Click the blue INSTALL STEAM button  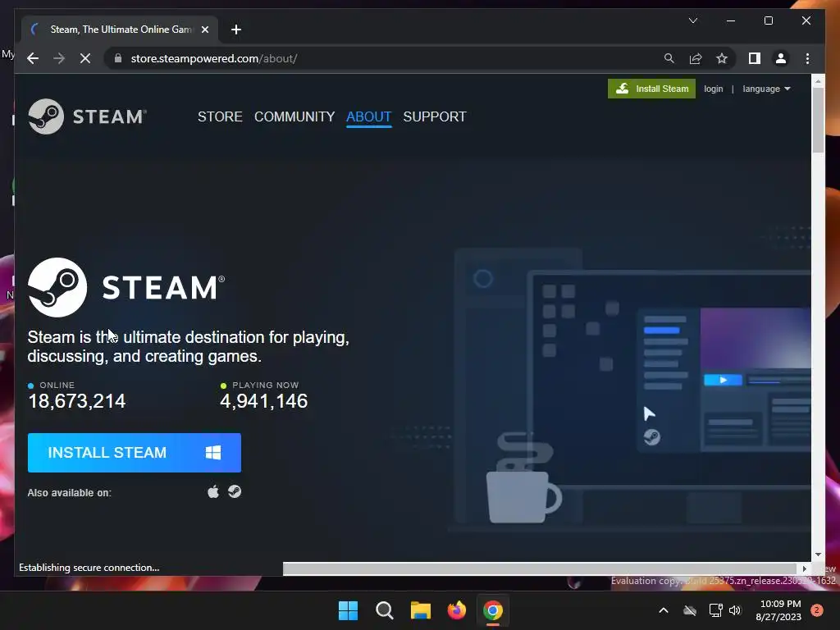[x=135, y=453]
